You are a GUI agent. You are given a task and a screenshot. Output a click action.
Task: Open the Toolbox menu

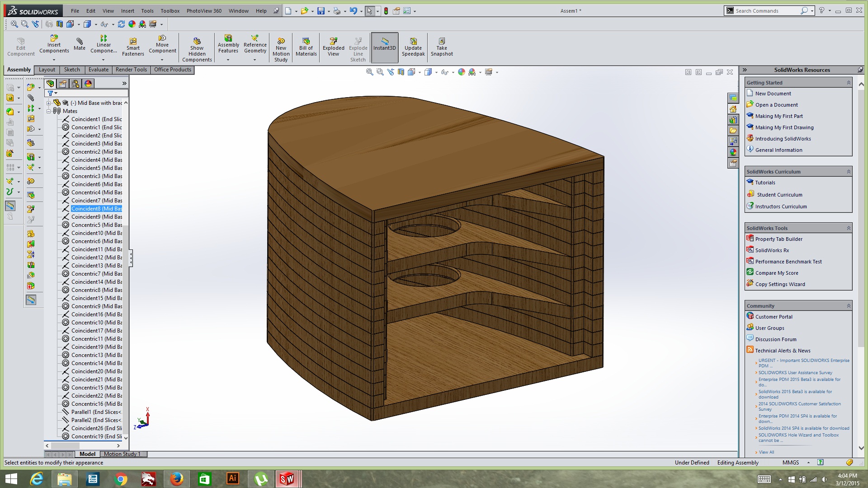click(x=170, y=11)
